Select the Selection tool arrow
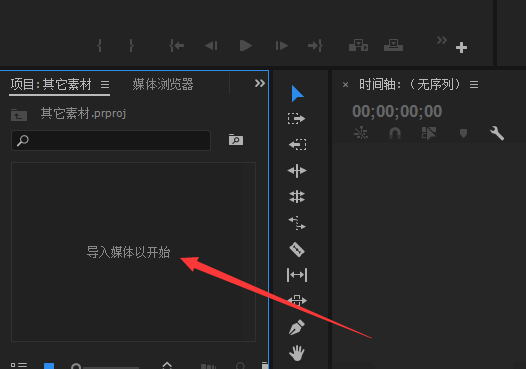 [x=297, y=94]
